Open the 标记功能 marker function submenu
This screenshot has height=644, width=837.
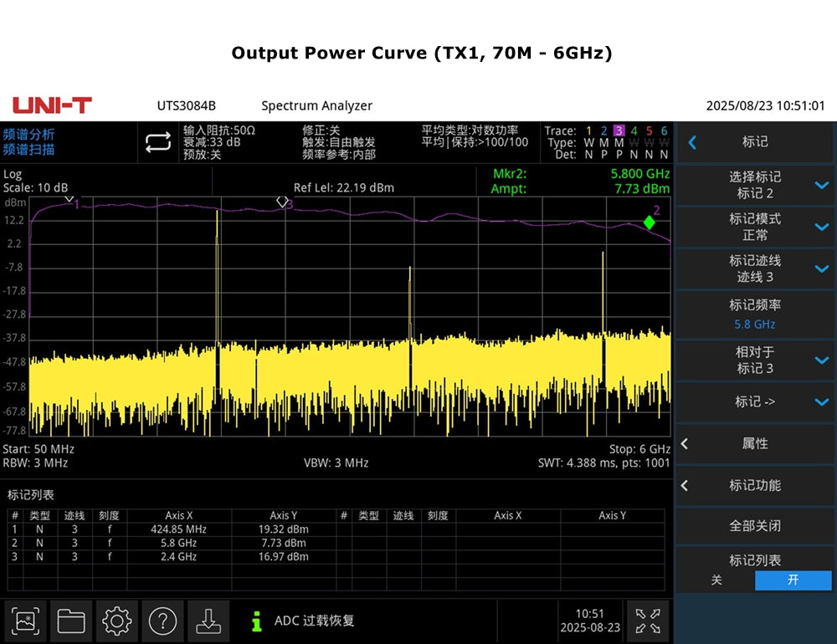755,485
